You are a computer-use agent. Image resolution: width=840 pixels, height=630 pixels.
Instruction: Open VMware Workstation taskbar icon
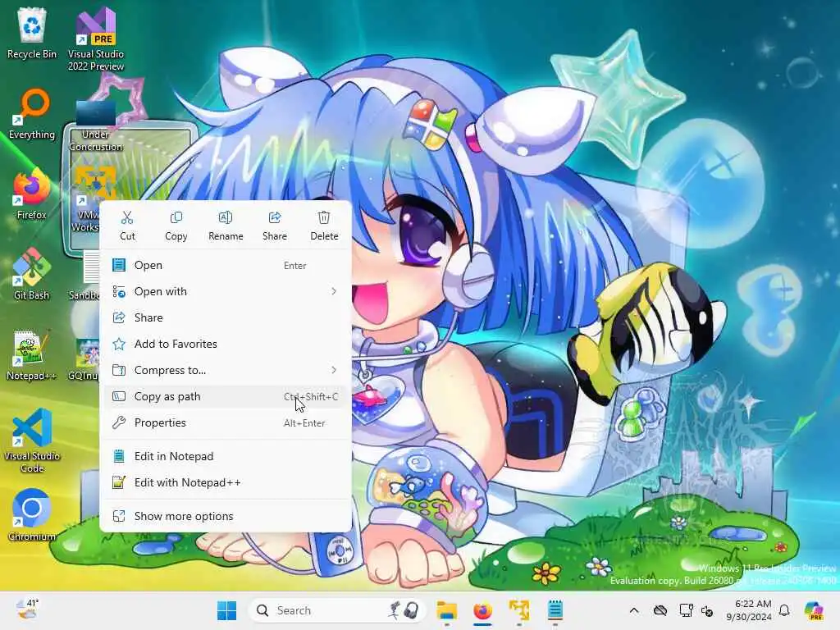(x=518, y=610)
